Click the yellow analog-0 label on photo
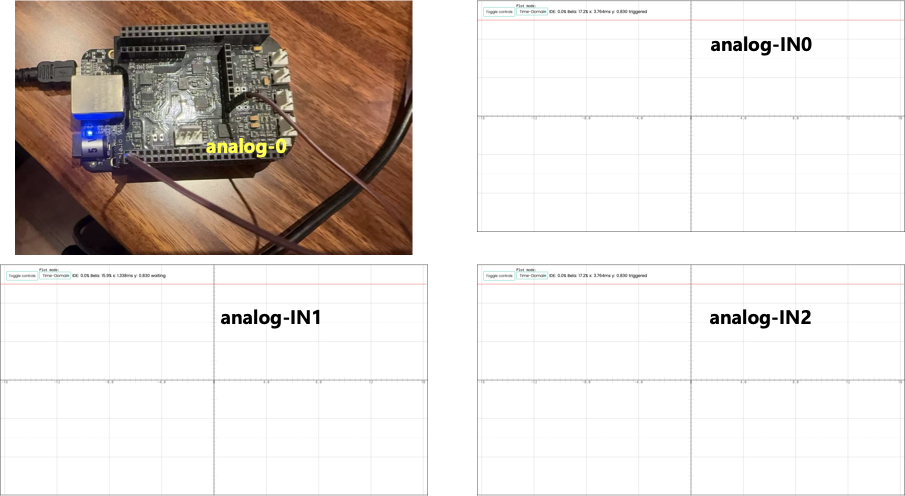Image resolution: width=905 pixels, height=496 pixels. (246, 146)
